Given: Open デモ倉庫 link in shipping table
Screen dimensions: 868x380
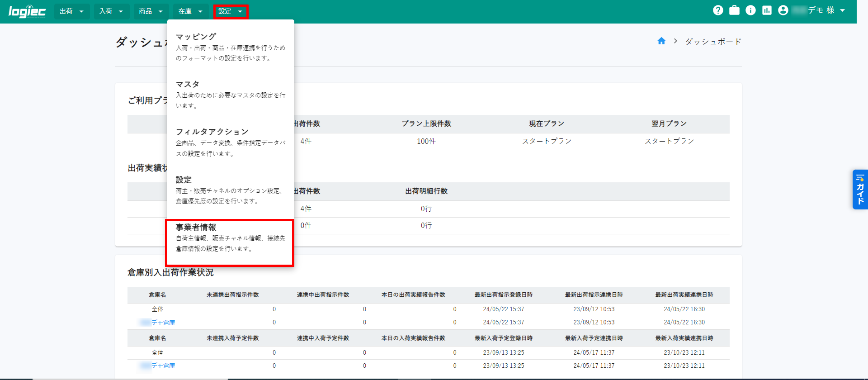Looking at the screenshot, I should pos(163,323).
